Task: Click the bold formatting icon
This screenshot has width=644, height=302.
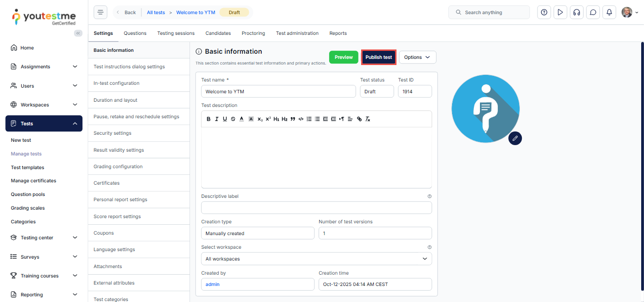Action: pos(208,119)
